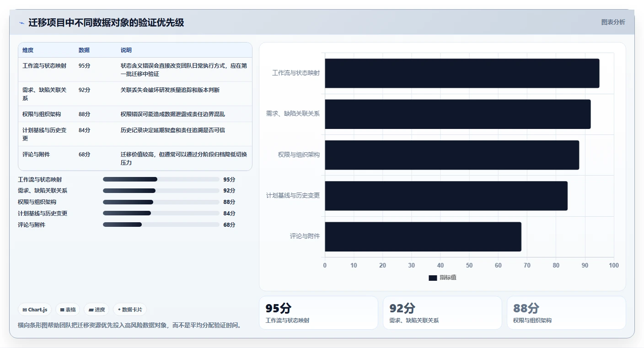The height and width of the screenshot is (348, 644).
Task: Click the y-axis label 评论与附件 in the chart
Action: point(305,236)
